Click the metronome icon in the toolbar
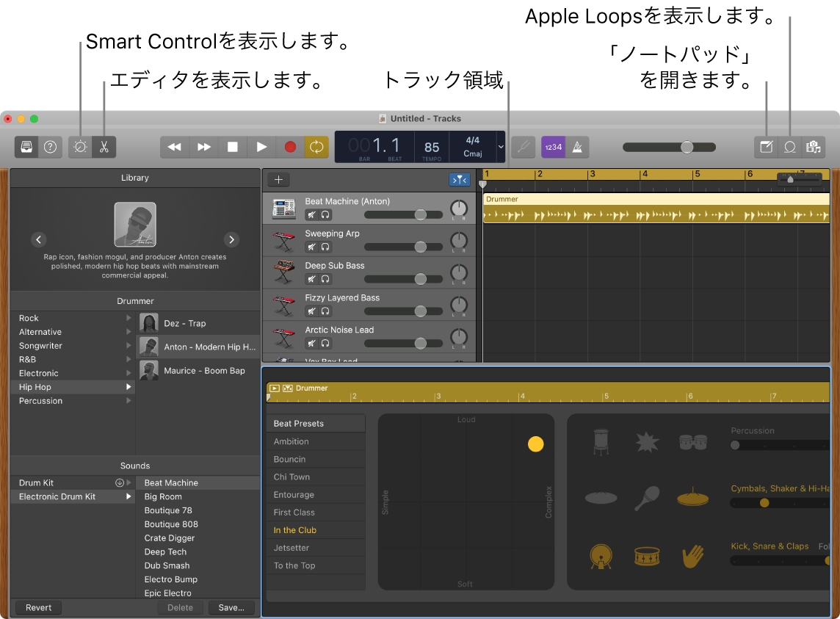 pos(577,147)
